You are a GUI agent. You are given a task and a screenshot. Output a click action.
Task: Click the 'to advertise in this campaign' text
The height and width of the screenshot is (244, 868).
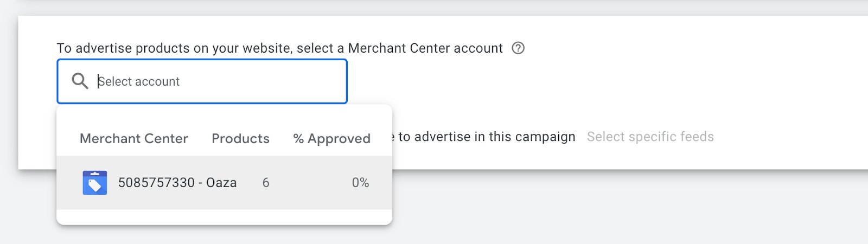point(487,137)
